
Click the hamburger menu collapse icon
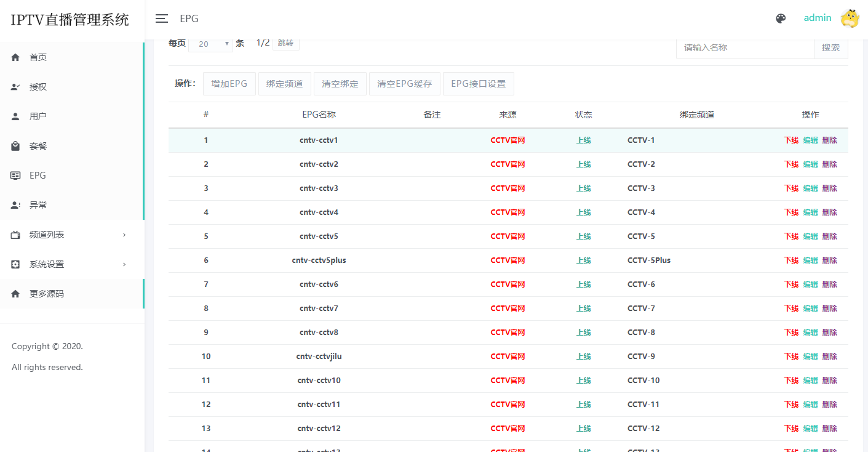[x=162, y=18]
